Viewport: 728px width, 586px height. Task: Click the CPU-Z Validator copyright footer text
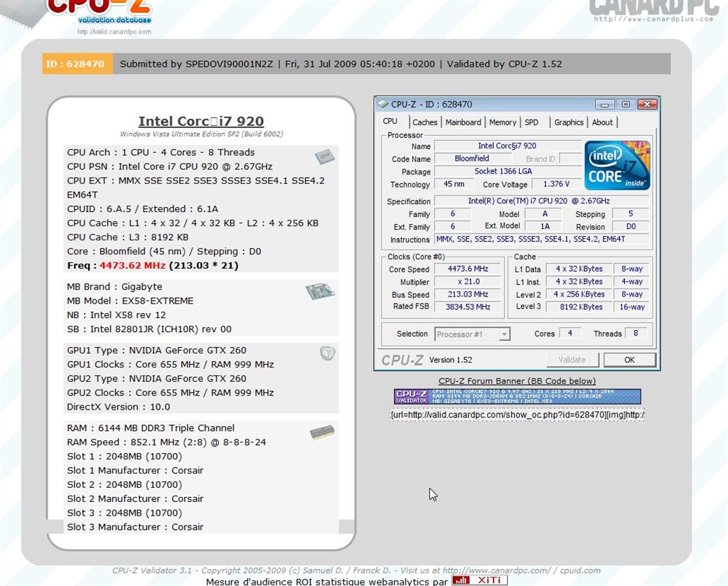(356, 570)
